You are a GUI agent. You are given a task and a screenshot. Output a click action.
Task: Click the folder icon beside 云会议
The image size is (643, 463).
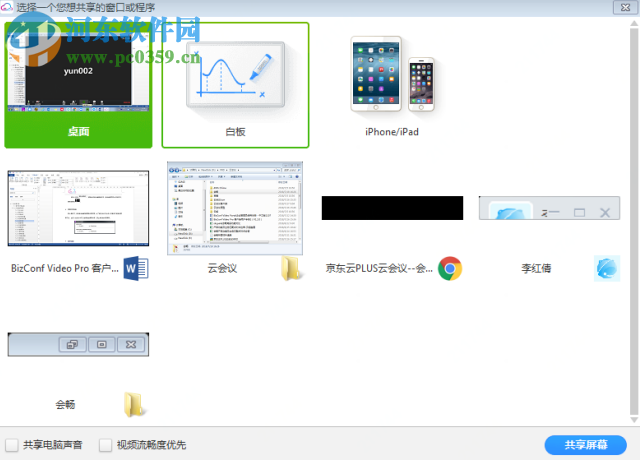click(293, 269)
